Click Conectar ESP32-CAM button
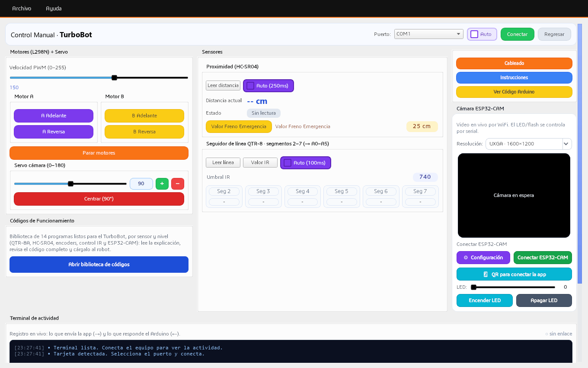 (543, 258)
